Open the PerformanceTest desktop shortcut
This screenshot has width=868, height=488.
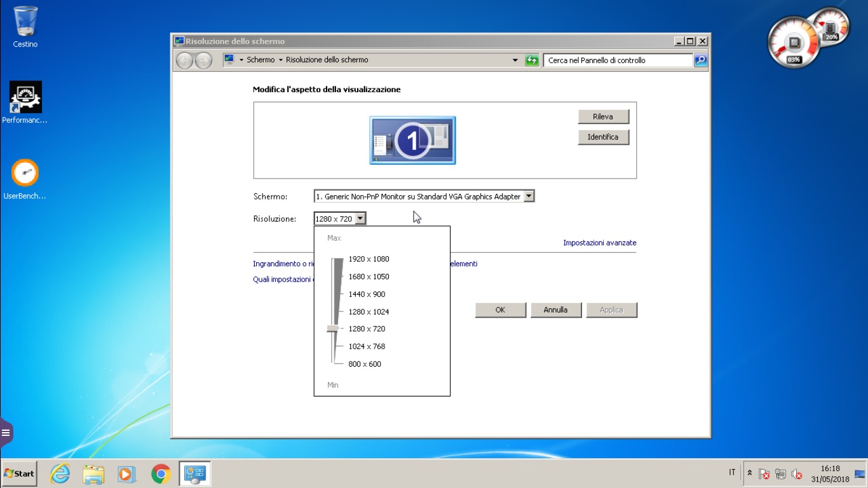[x=25, y=97]
